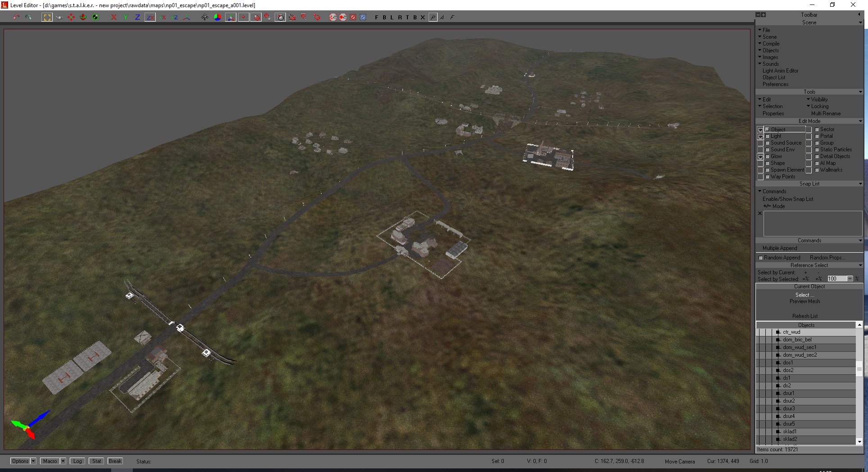The image size is (868, 472).
Task: Activate the yellow bracket Select tool
Action: (x=47, y=17)
